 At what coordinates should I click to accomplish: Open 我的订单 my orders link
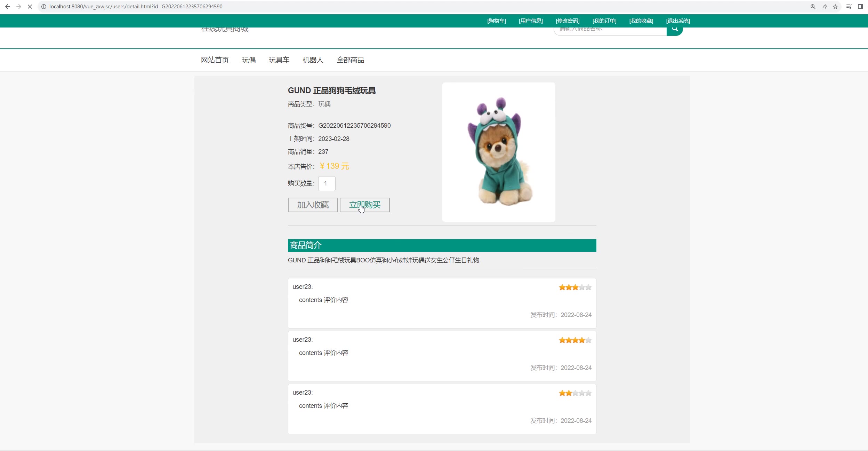604,21
